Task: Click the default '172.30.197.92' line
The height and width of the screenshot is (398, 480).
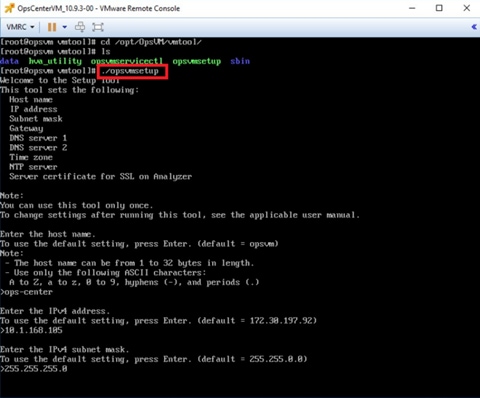Action: pos(158,321)
